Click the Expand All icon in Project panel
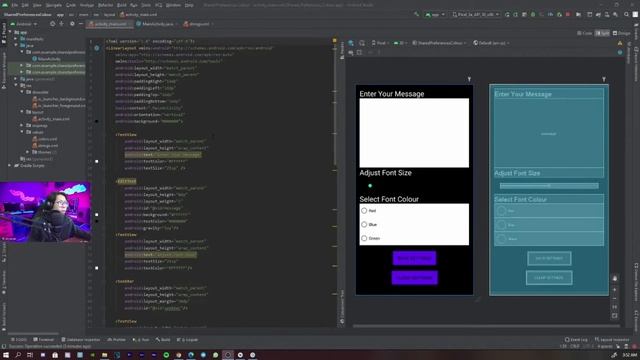 pyautogui.click(x=61, y=24)
